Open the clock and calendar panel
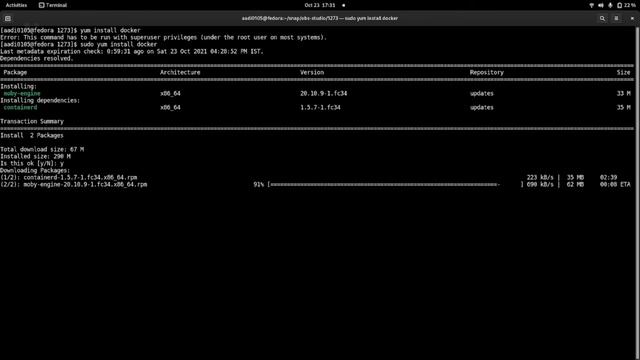This screenshot has height=360, width=640. (320, 5)
